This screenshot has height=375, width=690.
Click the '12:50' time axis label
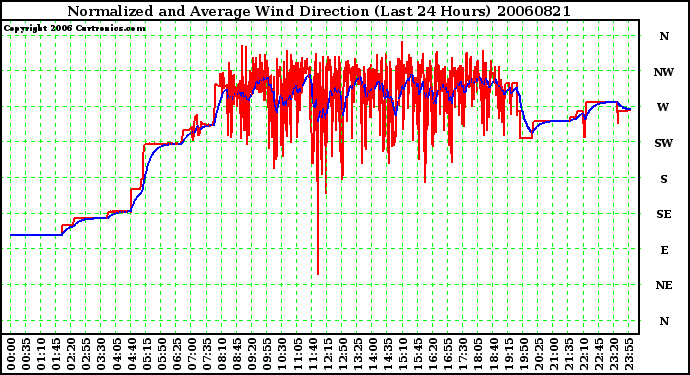click(x=342, y=354)
